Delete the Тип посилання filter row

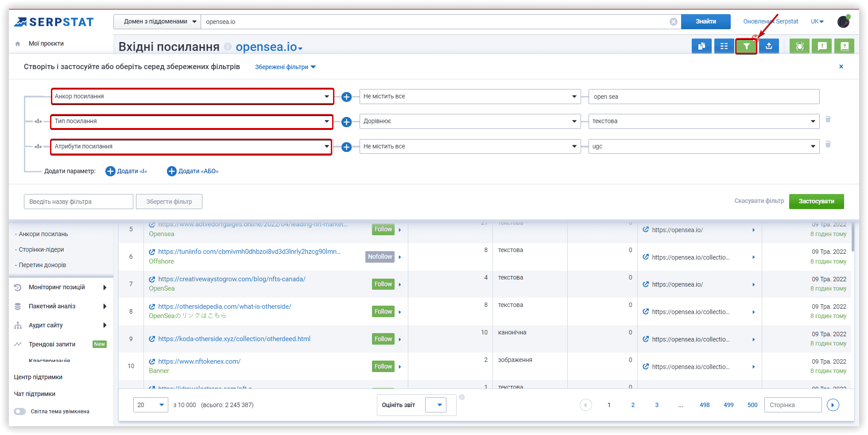pyautogui.click(x=828, y=119)
